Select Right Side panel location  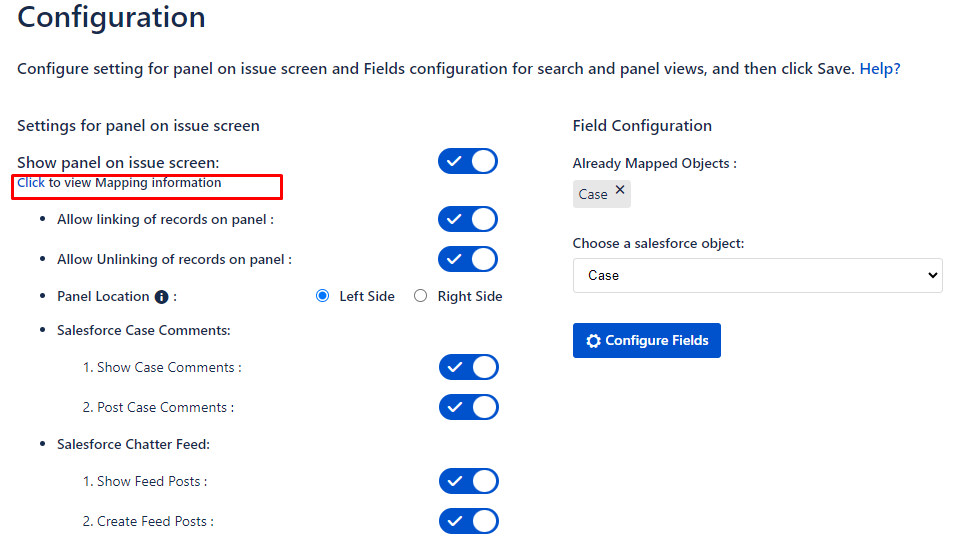(x=420, y=296)
